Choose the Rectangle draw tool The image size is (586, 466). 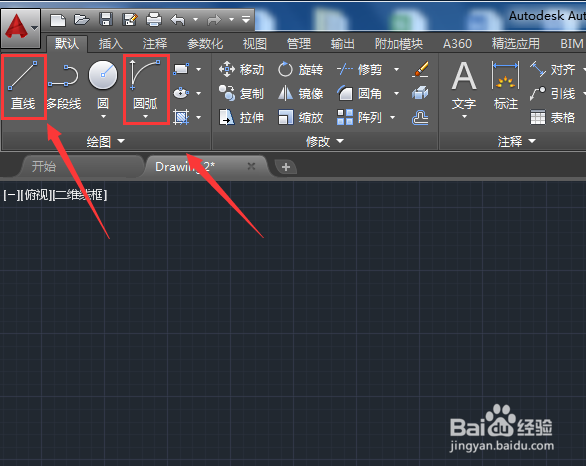181,70
